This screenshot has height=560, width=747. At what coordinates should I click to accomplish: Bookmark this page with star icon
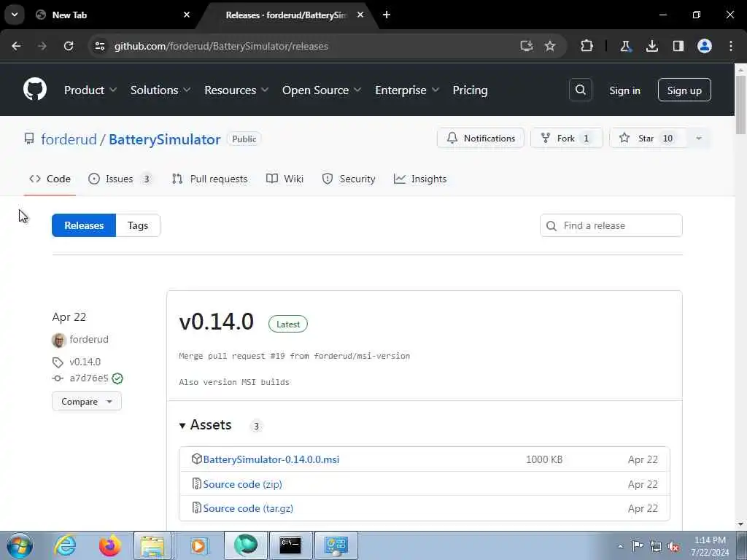[550, 46]
